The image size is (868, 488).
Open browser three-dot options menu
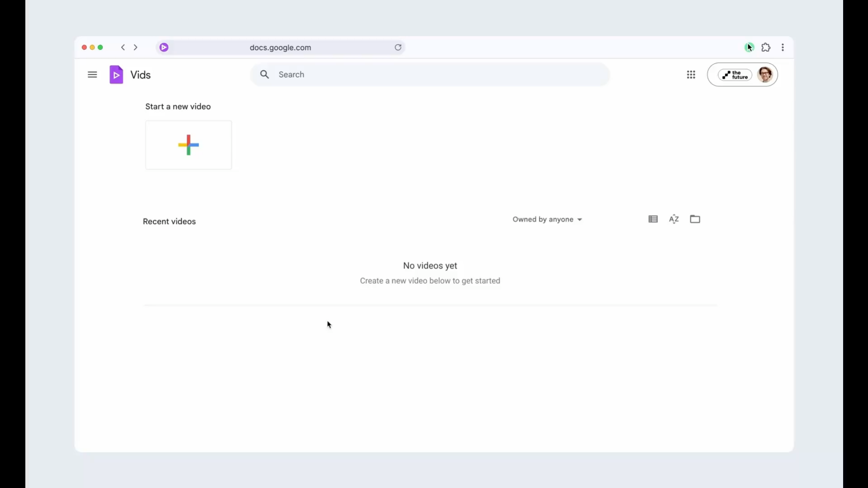tap(783, 47)
